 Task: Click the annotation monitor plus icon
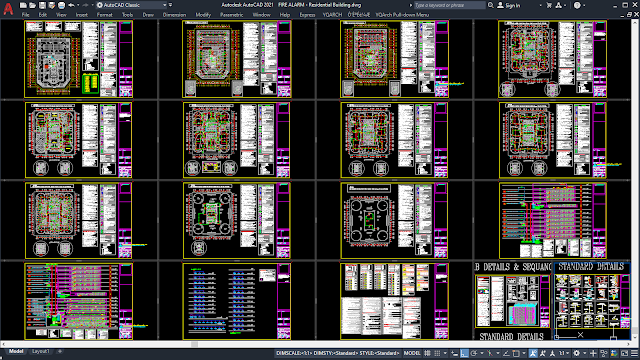click(593, 353)
